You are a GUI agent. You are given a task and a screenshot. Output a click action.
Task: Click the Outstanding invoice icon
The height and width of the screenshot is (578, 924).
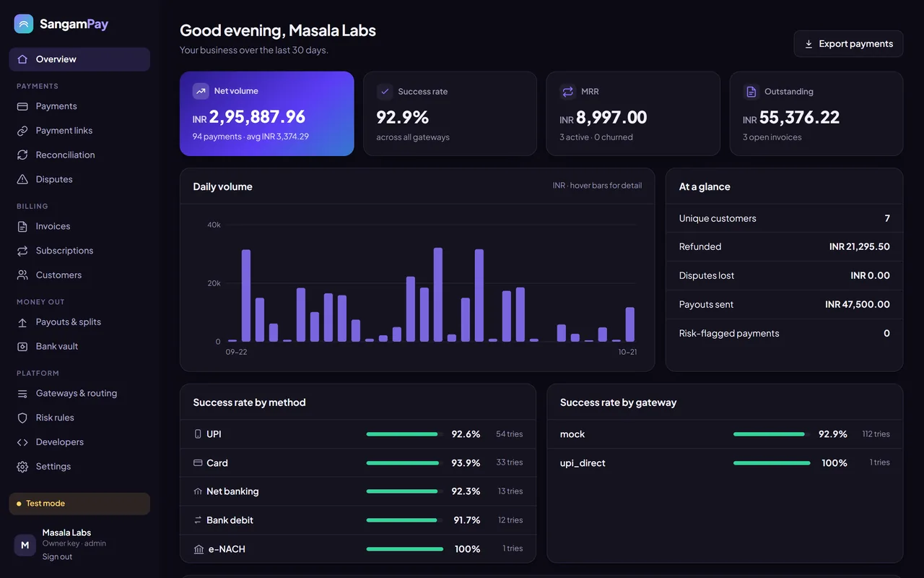[x=751, y=92]
